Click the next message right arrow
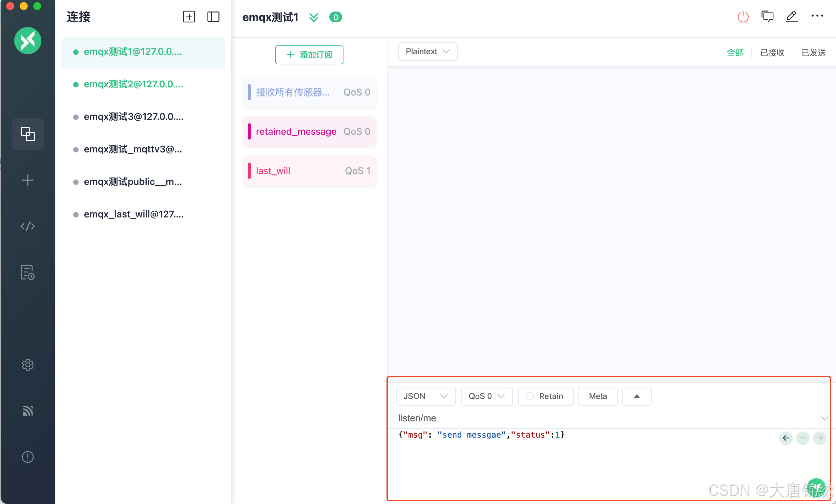836x504 pixels. point(820,438)
